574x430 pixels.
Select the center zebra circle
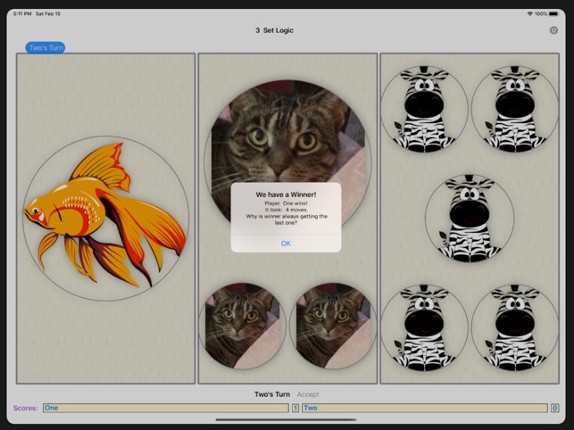(x=470, y=218)
